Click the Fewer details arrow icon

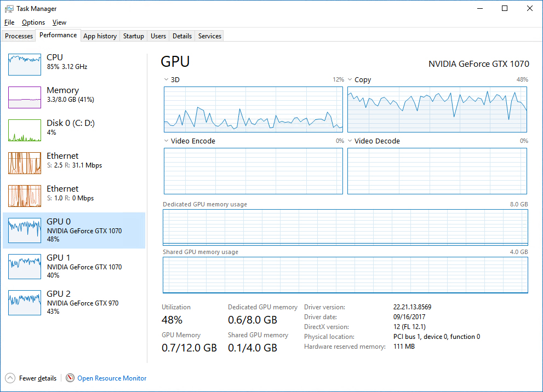pos(10,378)
